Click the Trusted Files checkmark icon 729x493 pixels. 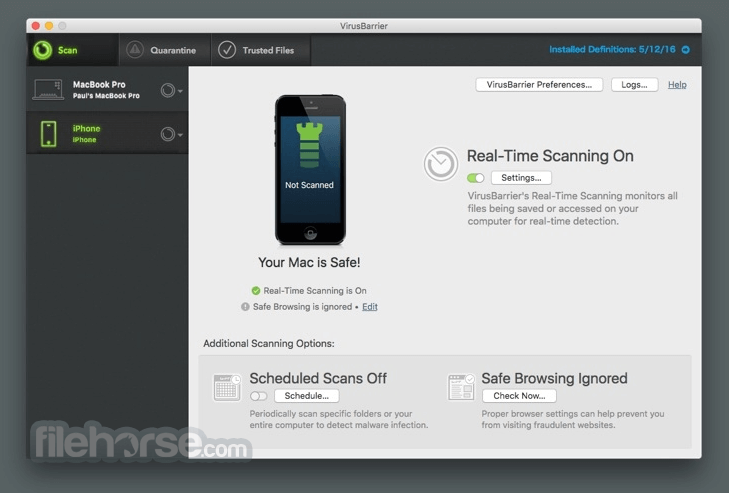(x=227, y=50)
